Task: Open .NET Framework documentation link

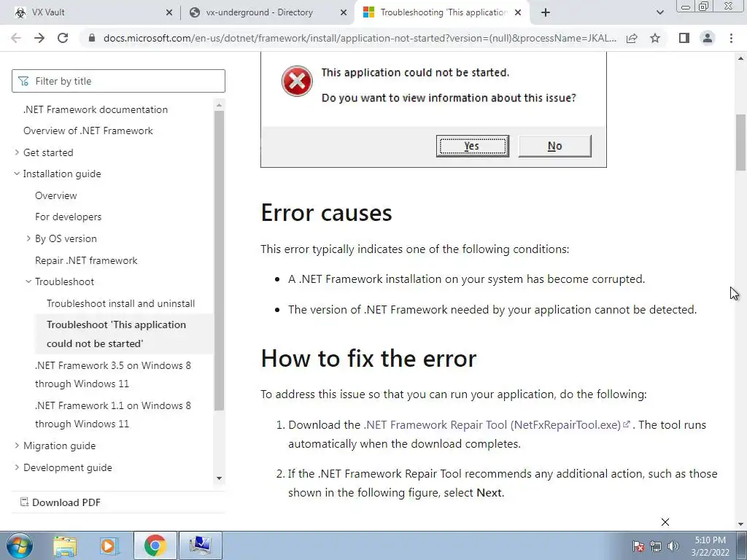Action: tap(96, 109)
